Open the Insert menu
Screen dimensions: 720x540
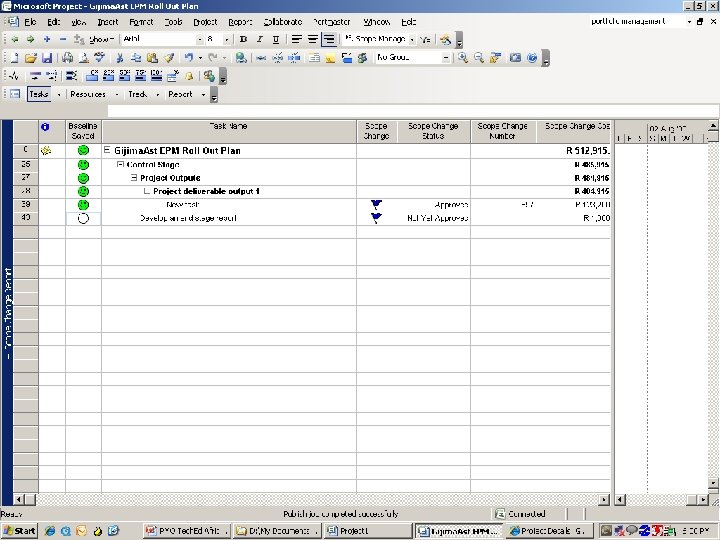[x=108, y=22]
